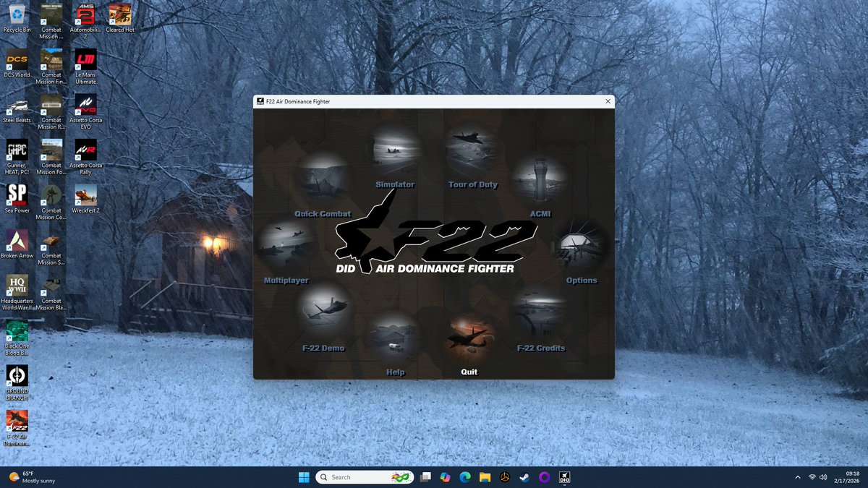This screenshot has width=868, height=488.
Task: Select Combat Mission Co... desktop shortcut
Action: click(x=51, y=202)
